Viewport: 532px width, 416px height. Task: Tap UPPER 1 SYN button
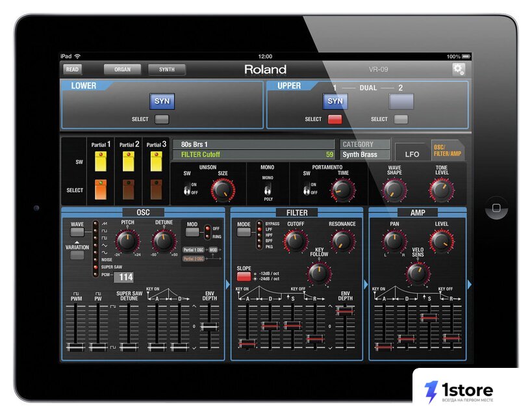click(x=335, y=101)
